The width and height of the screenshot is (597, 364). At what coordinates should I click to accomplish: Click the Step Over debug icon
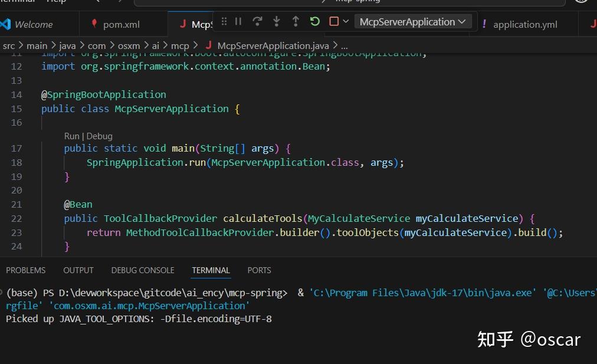[x=257, y=21]
